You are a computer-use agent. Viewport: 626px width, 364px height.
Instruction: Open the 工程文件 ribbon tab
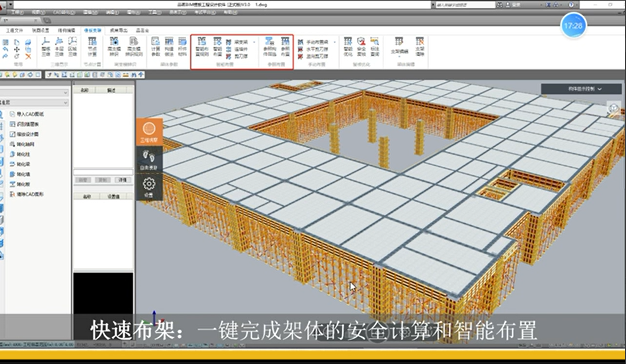point(15,31)
